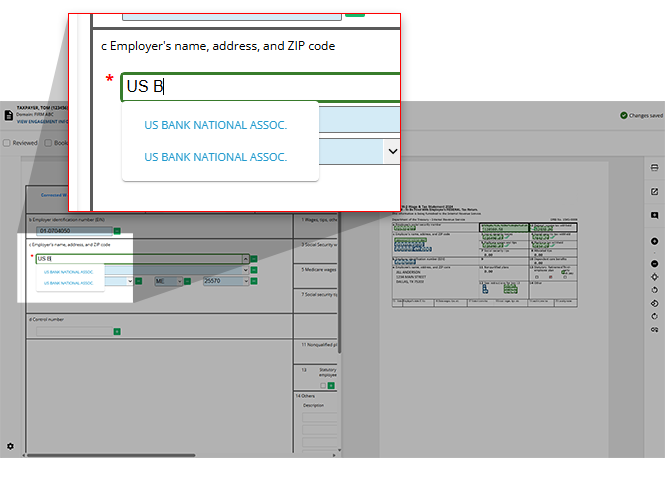This screenshot has height=479, width=665.
Task: Click the Control number input field
Action: pyautogui.click(x=74, y=331)
